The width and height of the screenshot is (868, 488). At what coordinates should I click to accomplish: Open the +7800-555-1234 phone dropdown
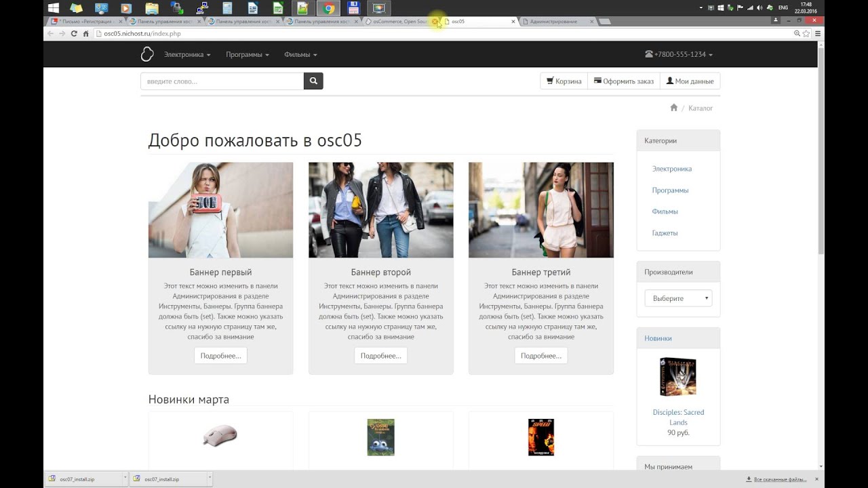[x=679, y=54]
